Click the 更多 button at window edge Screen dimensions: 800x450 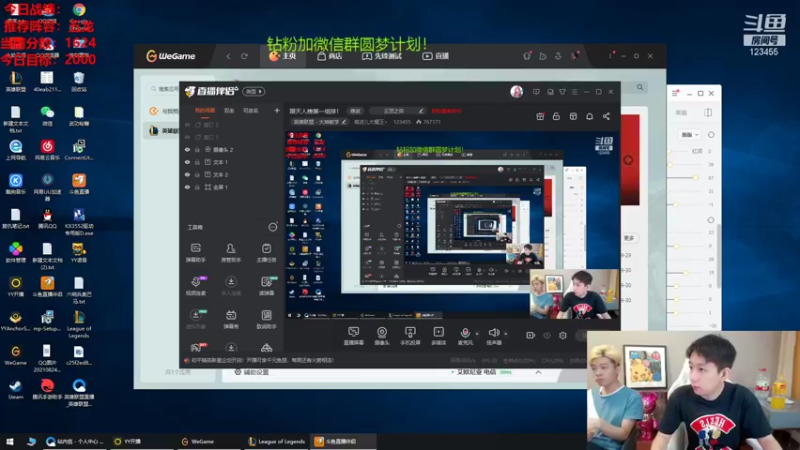pyautogui.click(x=629, y=238)
